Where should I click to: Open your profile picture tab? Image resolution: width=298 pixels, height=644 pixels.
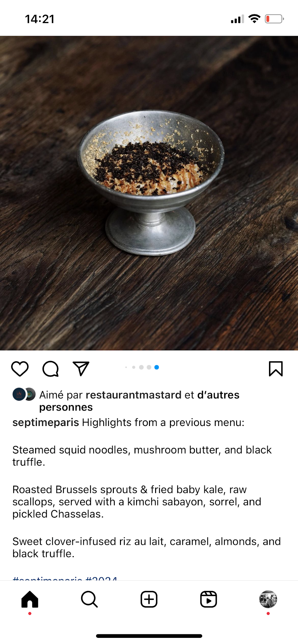[x=268, y=599]
